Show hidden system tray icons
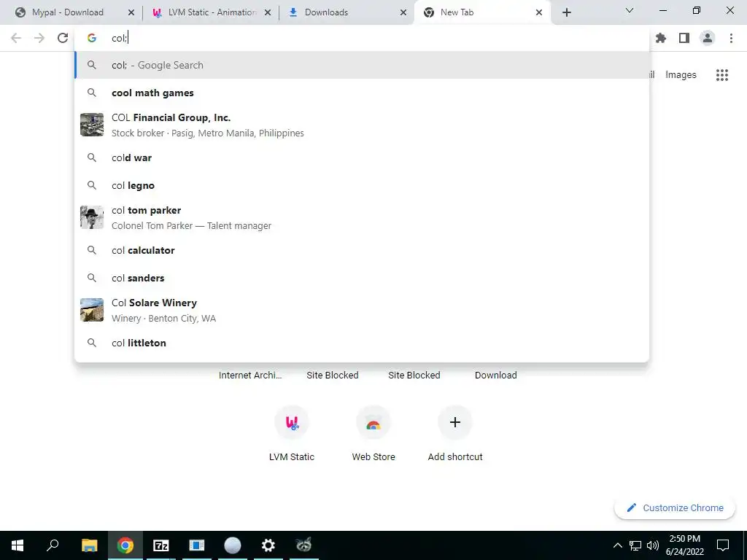 click(x=617, y=545)
